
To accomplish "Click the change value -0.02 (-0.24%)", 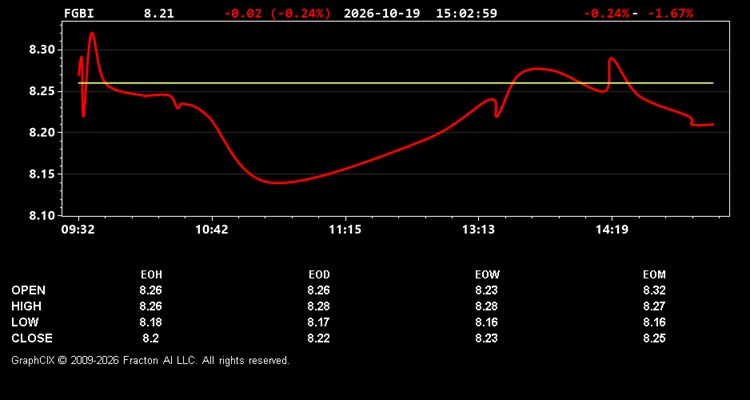I will (x=277, y=13).
